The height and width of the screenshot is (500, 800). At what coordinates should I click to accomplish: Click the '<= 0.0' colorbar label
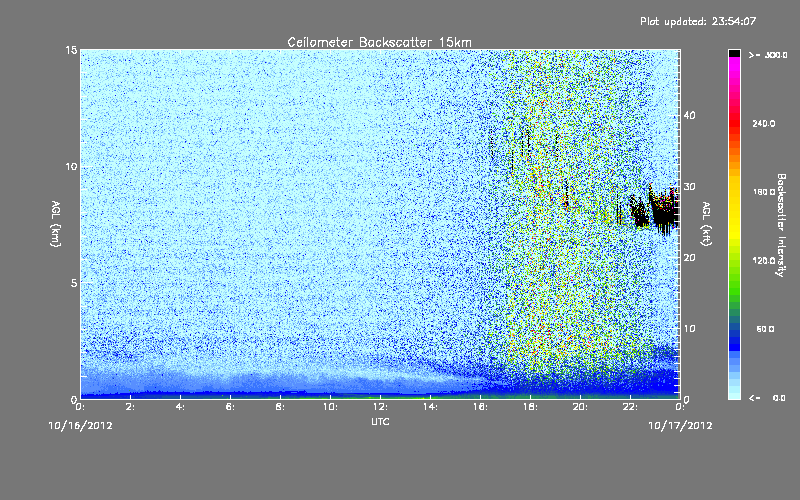click(767, 398)
